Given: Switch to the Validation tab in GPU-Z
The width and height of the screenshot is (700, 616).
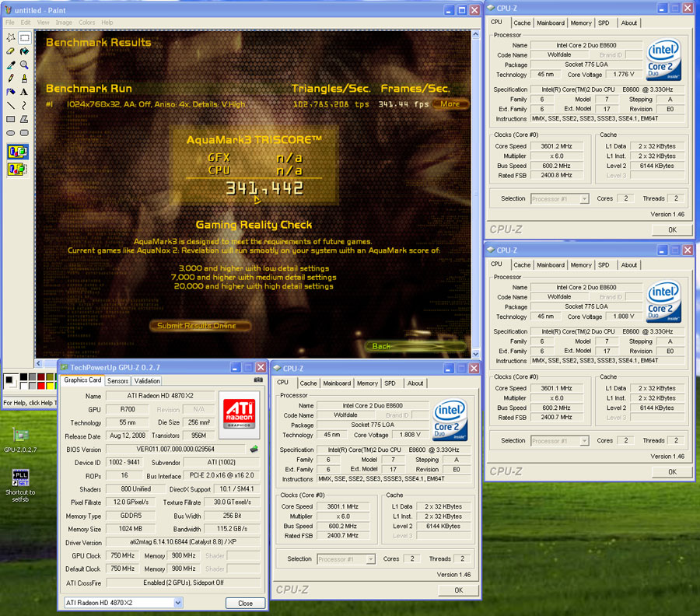Looking at the screenshot, I should click(x=147, y=381).
